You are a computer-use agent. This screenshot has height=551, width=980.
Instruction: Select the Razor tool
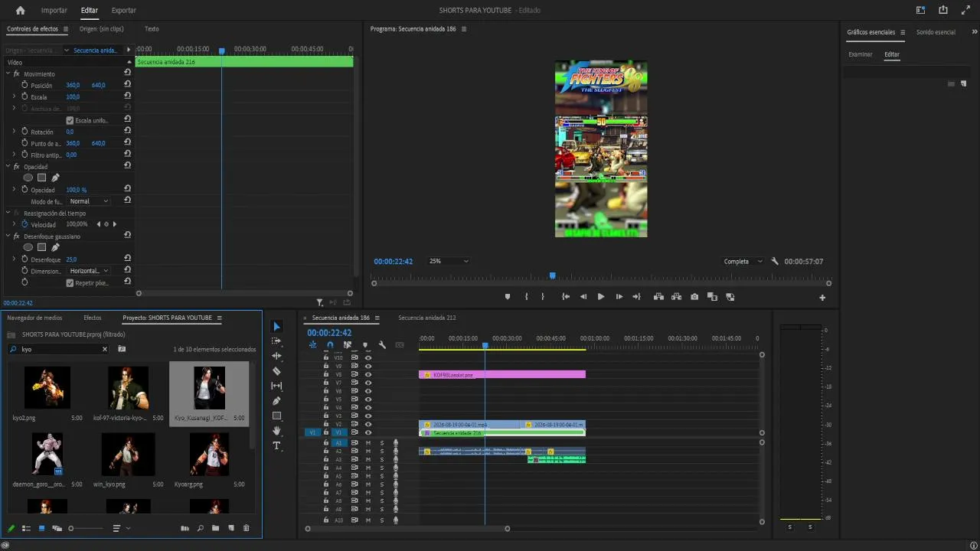coord(277,371)
